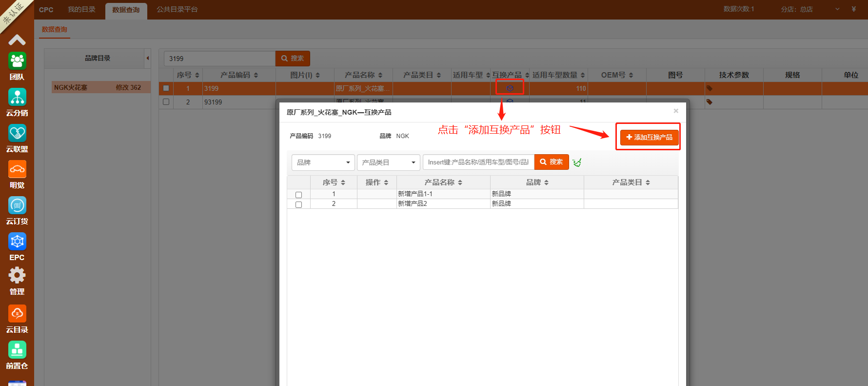Collapse the 品牌目录 panel arrow
Screen dimensions: 868x386
(x=147, y=58)
